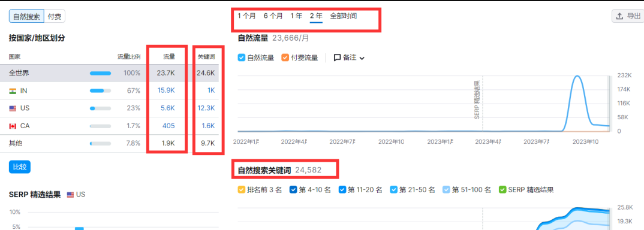Image resolution: width=644 pixels, height=230 pixels.
Task: Click the 全世界 keywords value 24.6K
Action: pyautogui.click(x=206, y=73)
